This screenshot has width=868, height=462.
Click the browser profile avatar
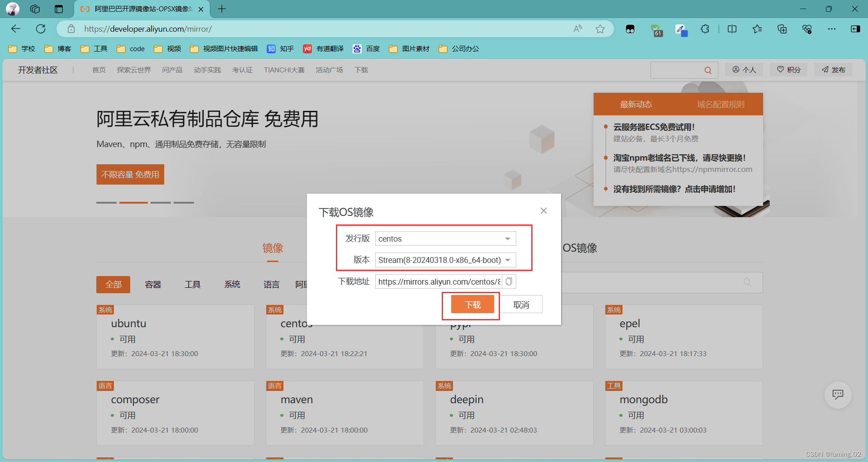tap(13, 9)
